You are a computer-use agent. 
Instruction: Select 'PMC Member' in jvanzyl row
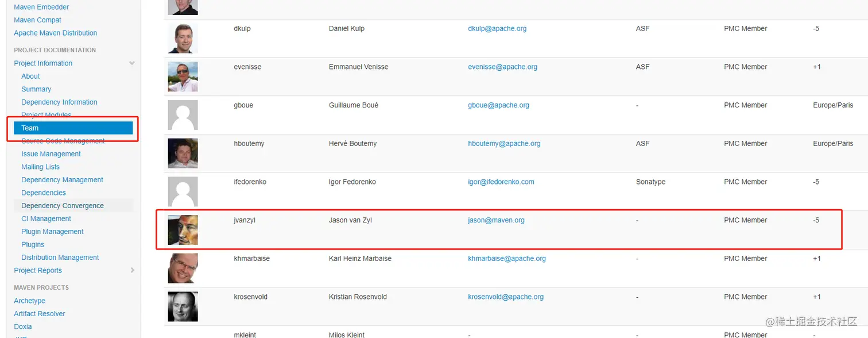click(x=745, y=220)
